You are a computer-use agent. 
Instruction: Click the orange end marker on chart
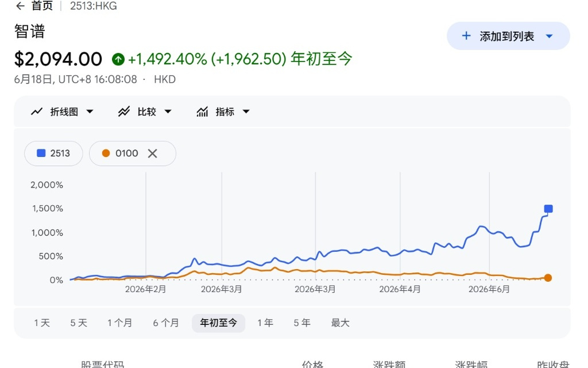click(x=548, y=278)
